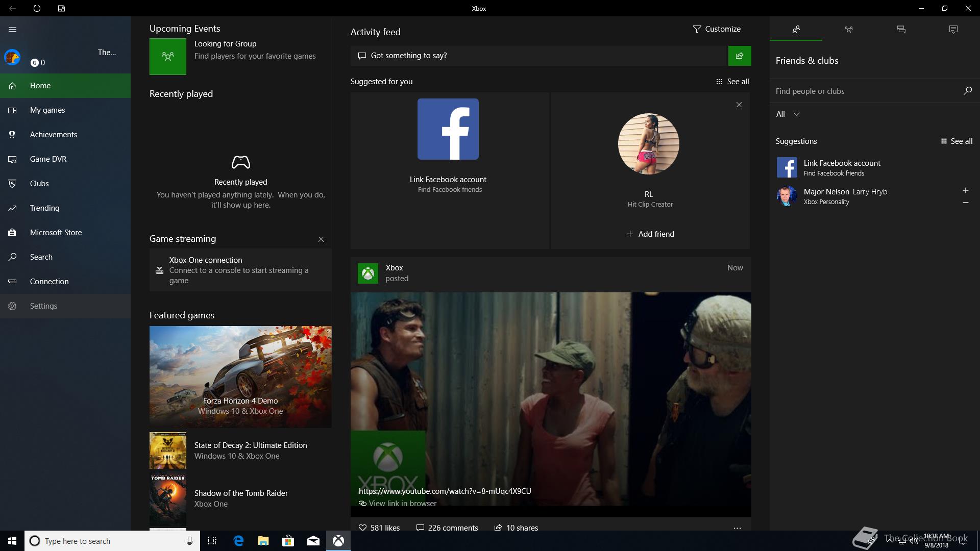Expand the All filter dropdown
The height and width of the screenshot is (551, 980).
(788, 114)
